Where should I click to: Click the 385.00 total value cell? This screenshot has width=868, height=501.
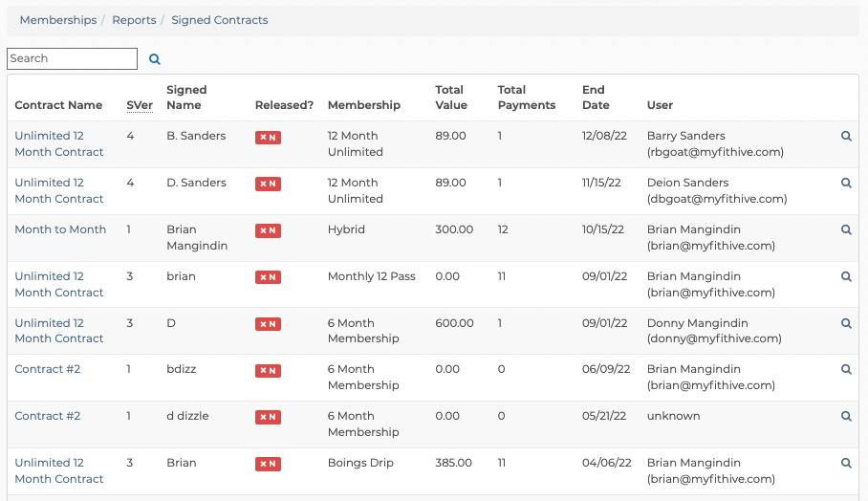click(x=453, y=463)
